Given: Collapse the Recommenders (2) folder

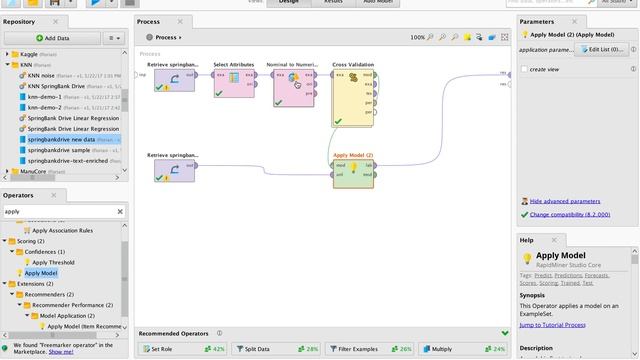Looking at the screenshot, I should point(12,294).
